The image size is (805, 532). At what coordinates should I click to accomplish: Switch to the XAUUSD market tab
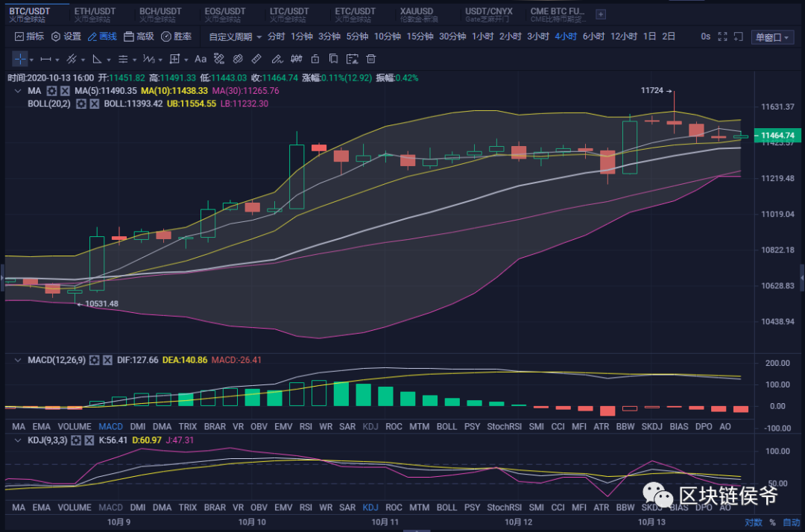point(416,13)
